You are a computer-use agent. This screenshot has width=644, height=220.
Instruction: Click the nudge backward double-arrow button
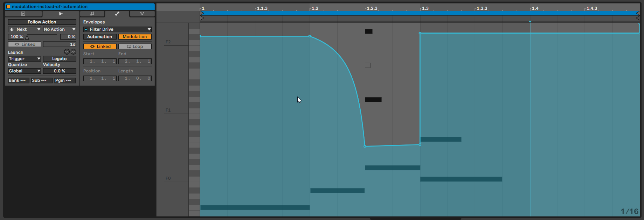[67, 52]
